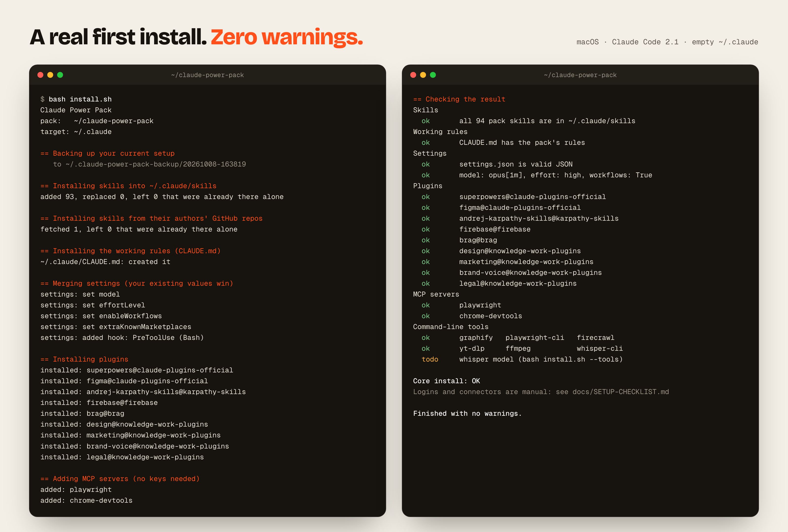Close the right terminal window with red button
Image resolution: width=788 pixels, height=532 pixels.
click(413, 75)
